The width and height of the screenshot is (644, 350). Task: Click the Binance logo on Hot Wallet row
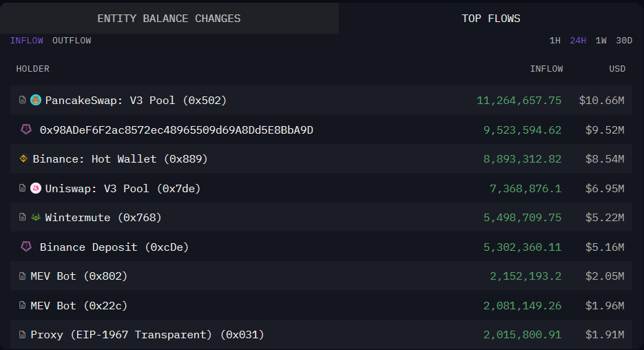tap(23, 158)
